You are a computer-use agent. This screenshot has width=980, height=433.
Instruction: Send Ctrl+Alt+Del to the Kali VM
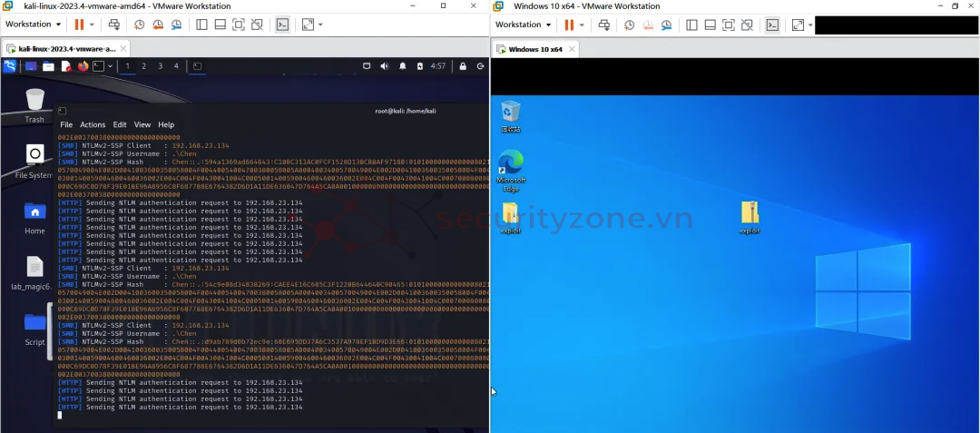[113, 25]
